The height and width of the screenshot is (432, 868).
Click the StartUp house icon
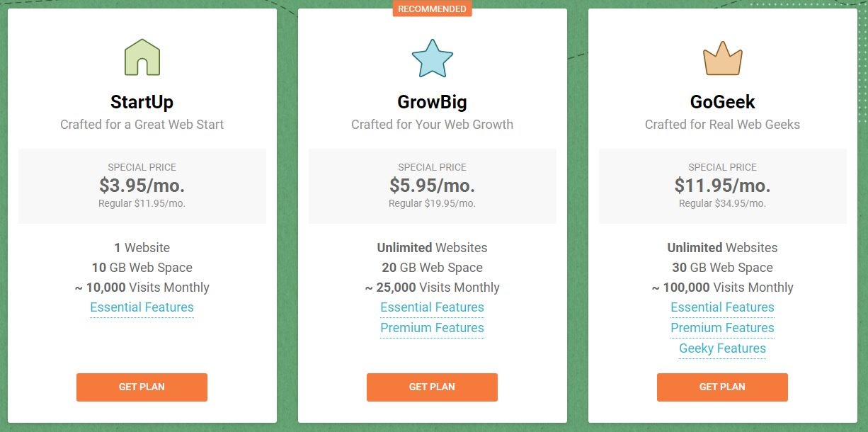click(142, 57)
